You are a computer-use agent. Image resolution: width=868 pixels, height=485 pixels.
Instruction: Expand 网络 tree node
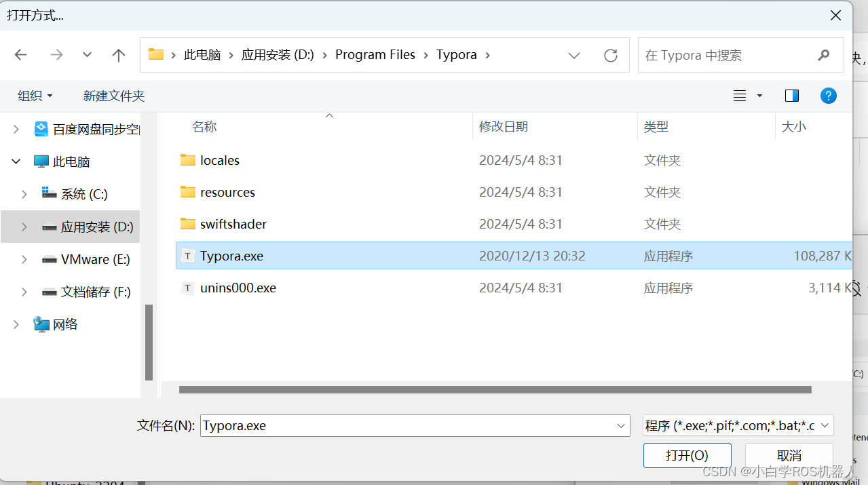click(x=16, y=324)
